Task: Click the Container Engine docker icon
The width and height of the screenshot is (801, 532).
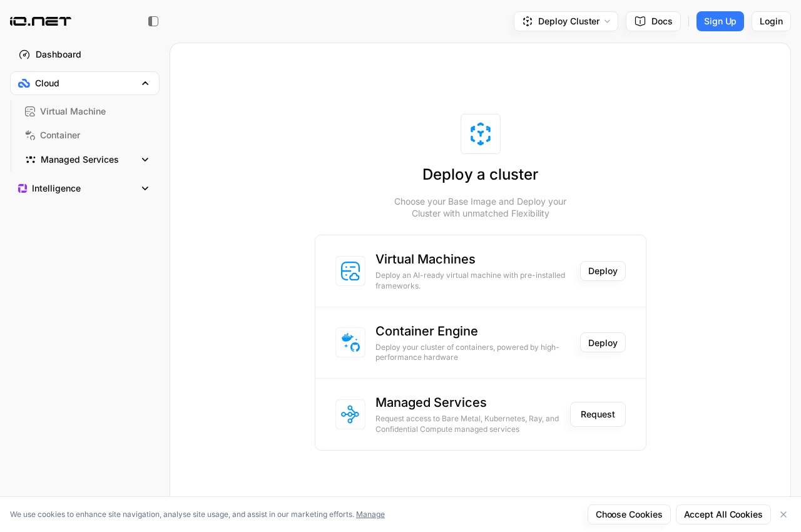Action: point(350,342)
